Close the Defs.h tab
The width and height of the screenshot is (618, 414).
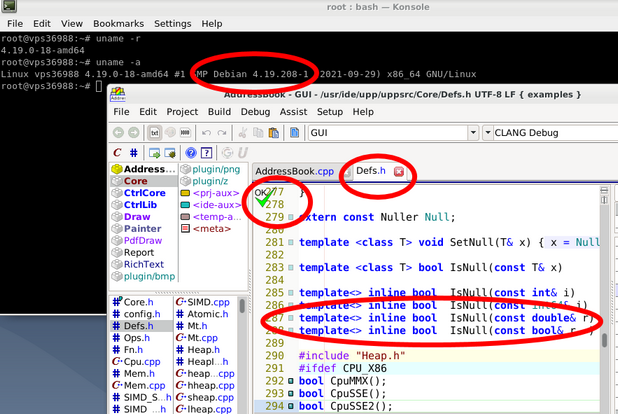(x=399, y=172)
